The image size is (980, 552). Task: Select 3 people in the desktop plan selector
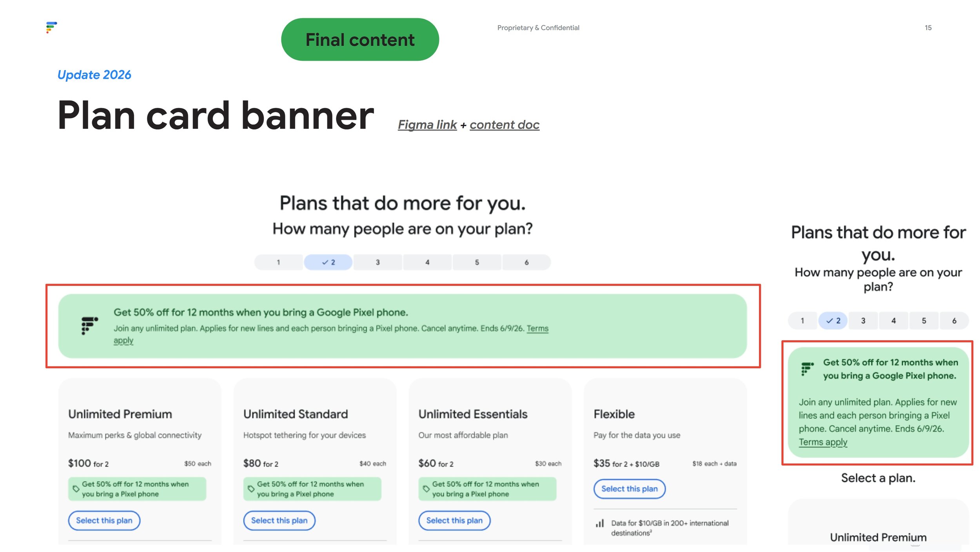tap(377, 262)
